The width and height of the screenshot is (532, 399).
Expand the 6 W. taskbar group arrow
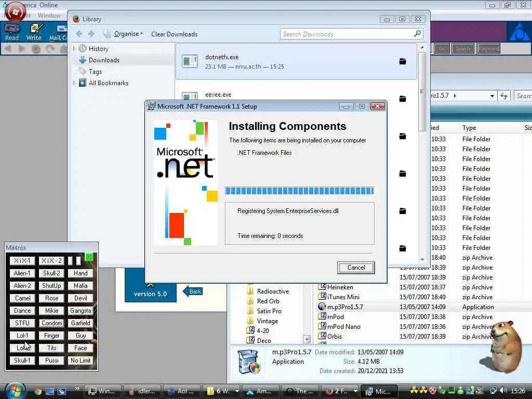237,391
